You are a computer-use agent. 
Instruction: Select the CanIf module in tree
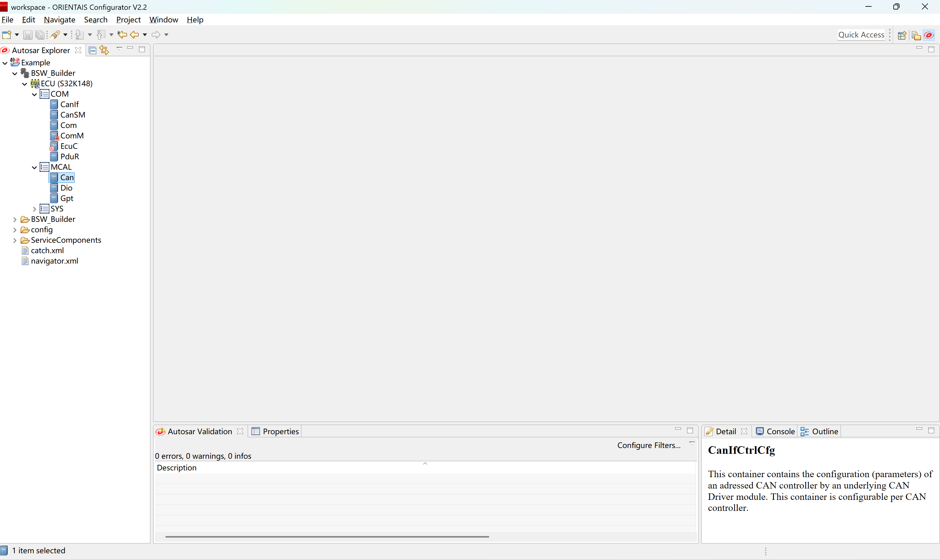(x=69, y=105)
